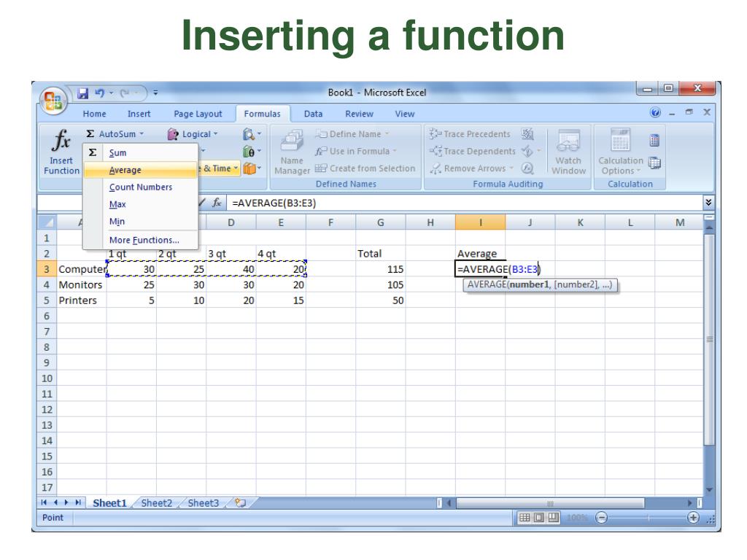This screenshot has width=747, height=560.
Task: Open the More Functions book icon
Action: (x=249, y=168)
